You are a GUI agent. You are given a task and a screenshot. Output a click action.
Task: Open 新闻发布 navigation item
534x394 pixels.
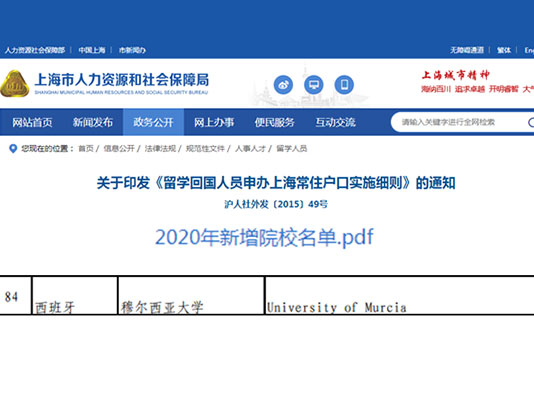(x=93, y=122)
